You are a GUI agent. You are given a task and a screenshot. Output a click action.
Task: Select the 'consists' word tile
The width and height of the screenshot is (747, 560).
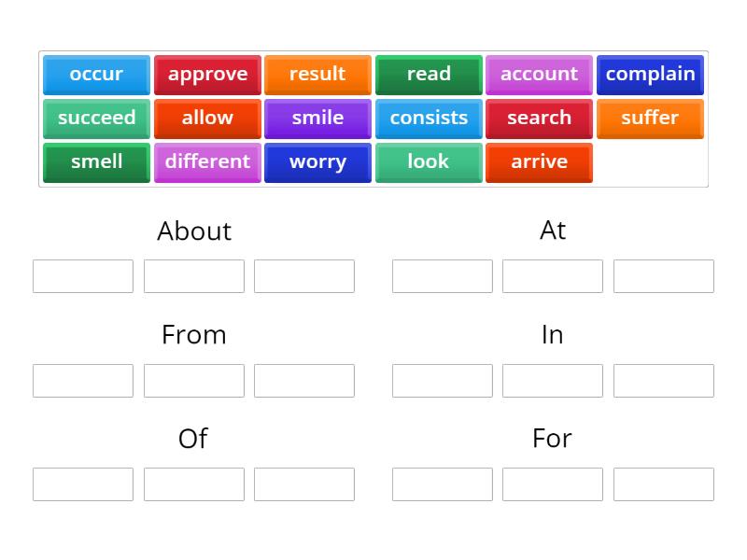pos(429,119)
